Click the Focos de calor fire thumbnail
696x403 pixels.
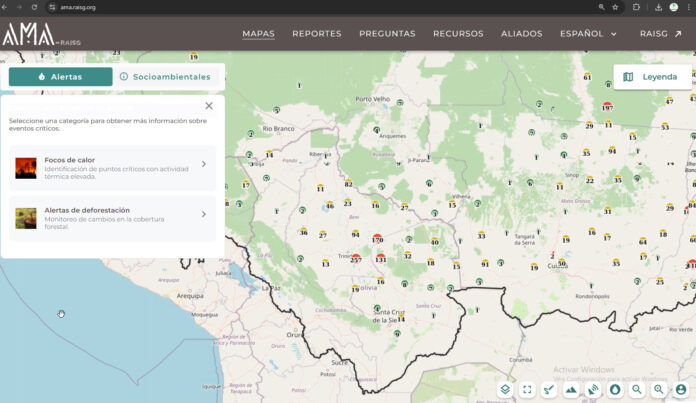coord(26,168)
